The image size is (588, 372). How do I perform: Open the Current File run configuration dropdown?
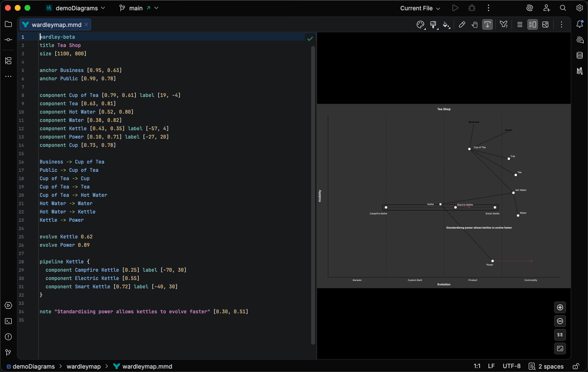(x=419, y=8)
